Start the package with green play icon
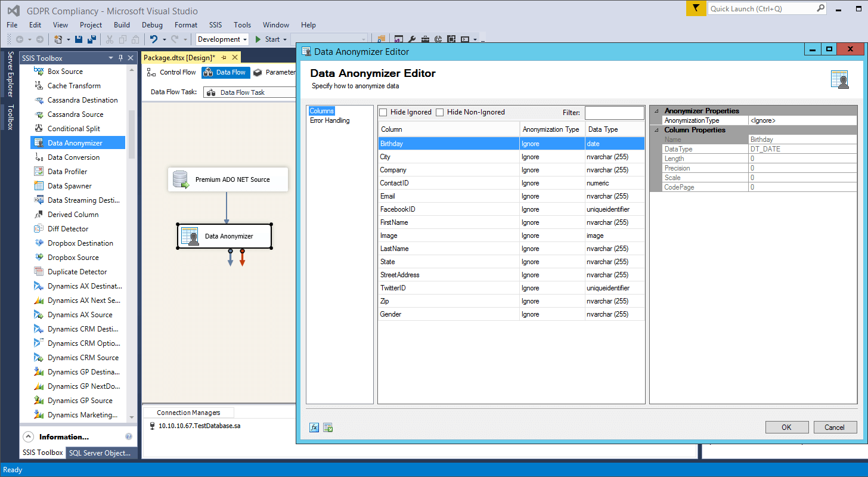The height and width of the screenshot is (477, 868). click(258, 39)
